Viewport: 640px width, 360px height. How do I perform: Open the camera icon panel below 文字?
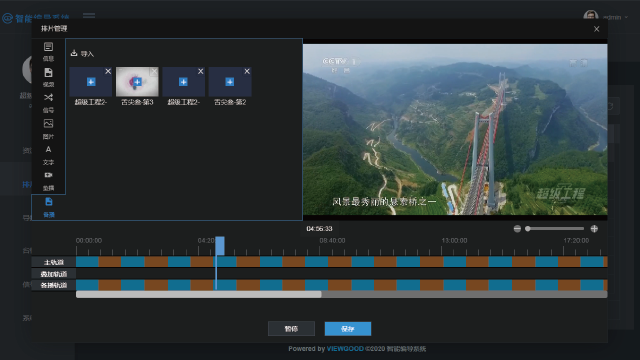coord(48,175)
